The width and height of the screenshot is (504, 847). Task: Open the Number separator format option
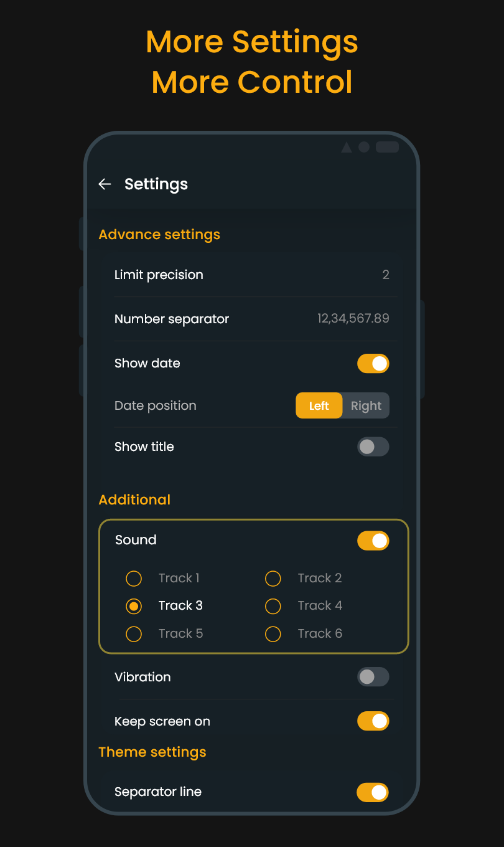click(172, 319)
